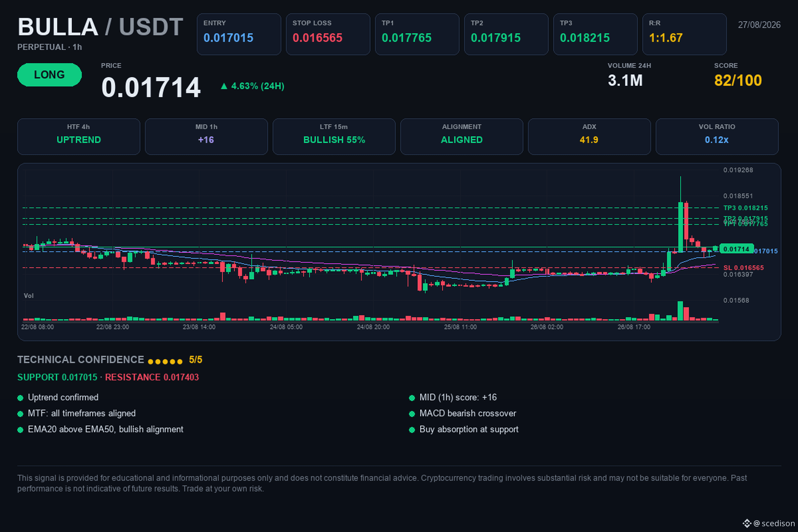The height and width of the screenshot is (532, 798).
Task: Click the five yellow confidence dots
Action: click(165, 362)
